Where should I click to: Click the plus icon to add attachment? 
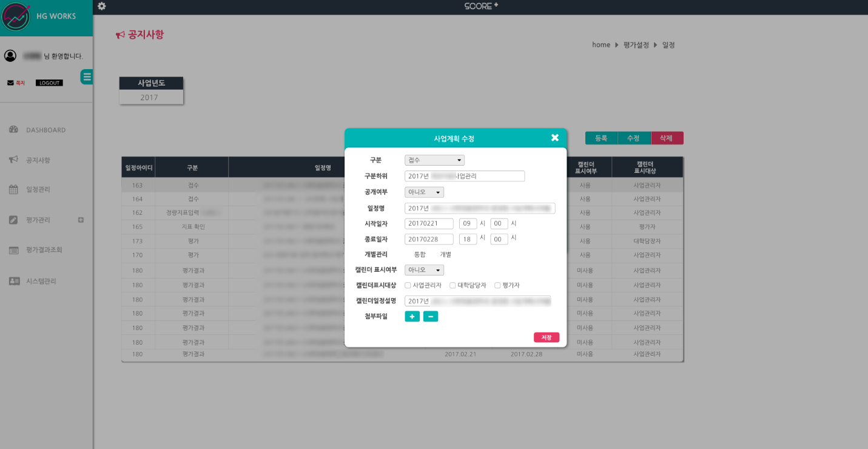coord(412,316)
